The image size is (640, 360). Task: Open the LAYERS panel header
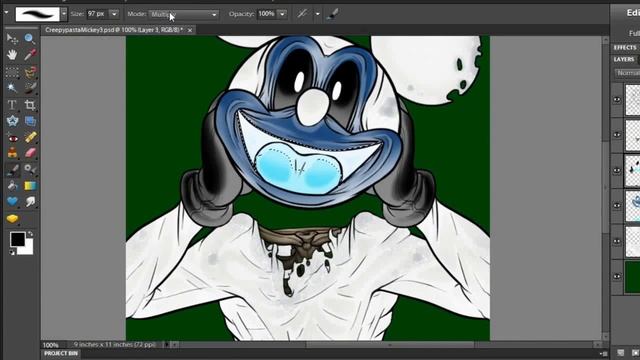(x=624, y=60)
